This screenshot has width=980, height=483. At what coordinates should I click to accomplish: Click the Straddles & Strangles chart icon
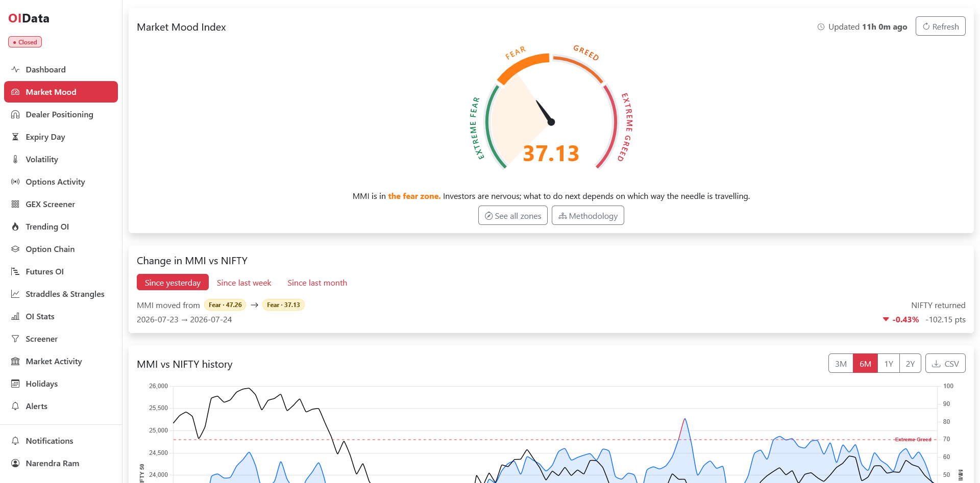click(15, 294)
